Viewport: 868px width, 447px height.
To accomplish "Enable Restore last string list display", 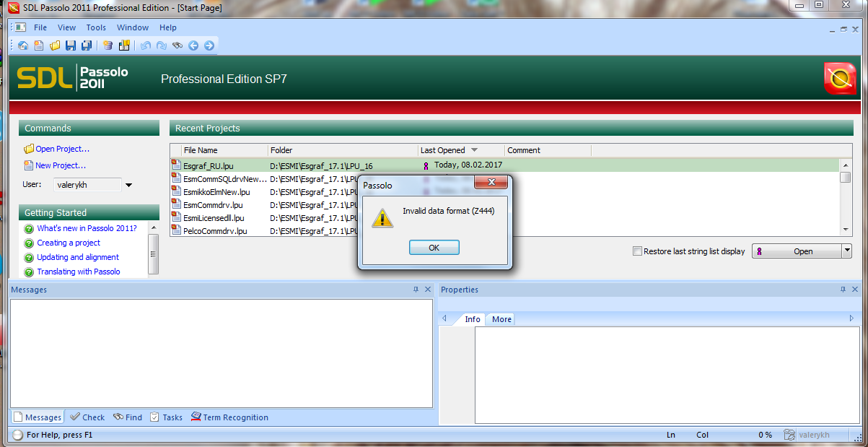I will pyautogui.click(x=637, y=251).
